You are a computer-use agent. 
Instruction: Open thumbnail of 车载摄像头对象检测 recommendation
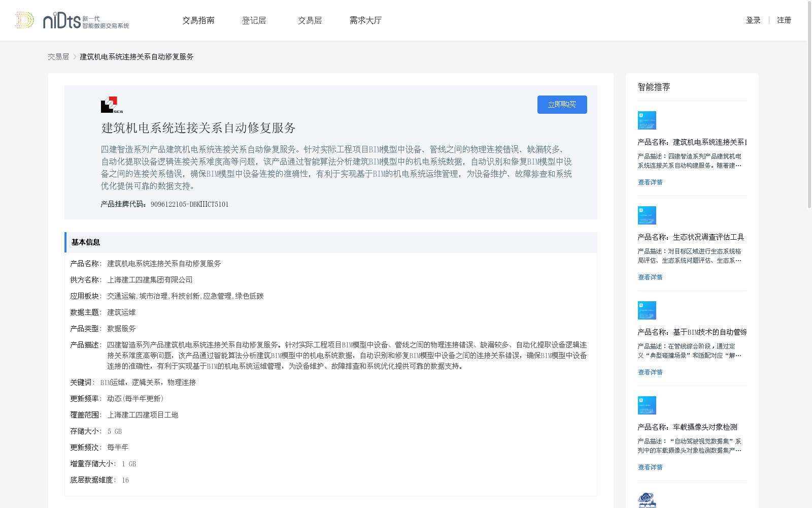coord(647,405)
